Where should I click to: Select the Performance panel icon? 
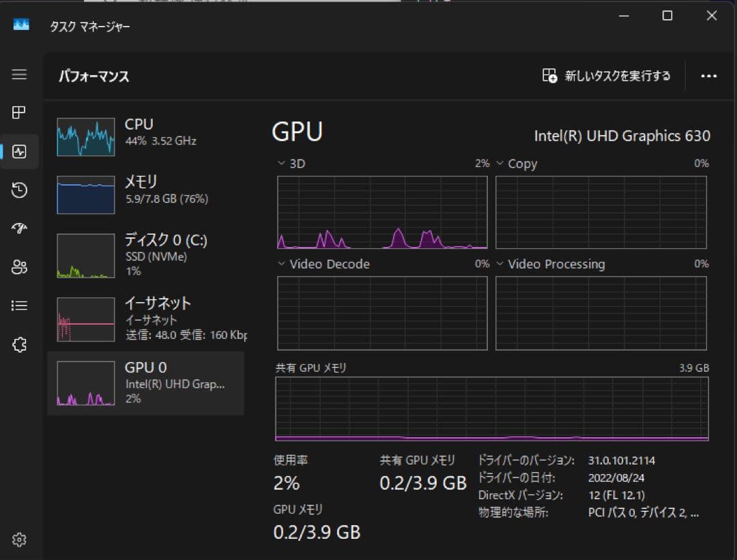pyautogui.click(x=19, y=151)
